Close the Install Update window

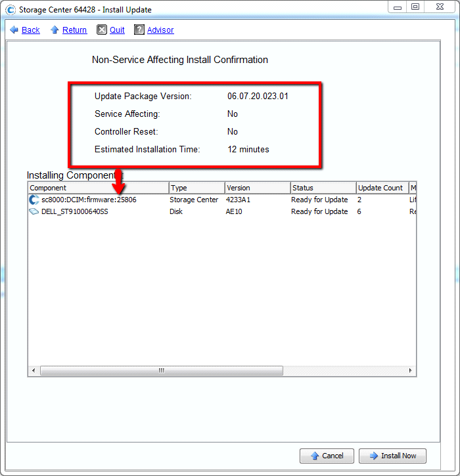(440, 7)
